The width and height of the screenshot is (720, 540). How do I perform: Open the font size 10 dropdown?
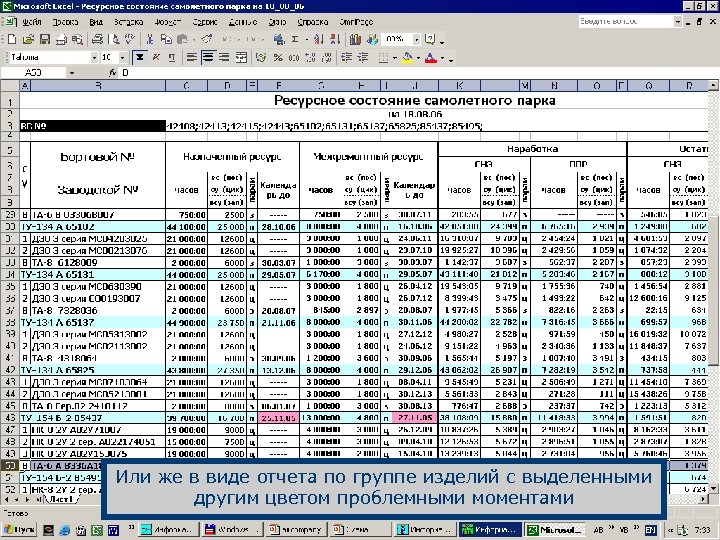(x=122, y=57)
